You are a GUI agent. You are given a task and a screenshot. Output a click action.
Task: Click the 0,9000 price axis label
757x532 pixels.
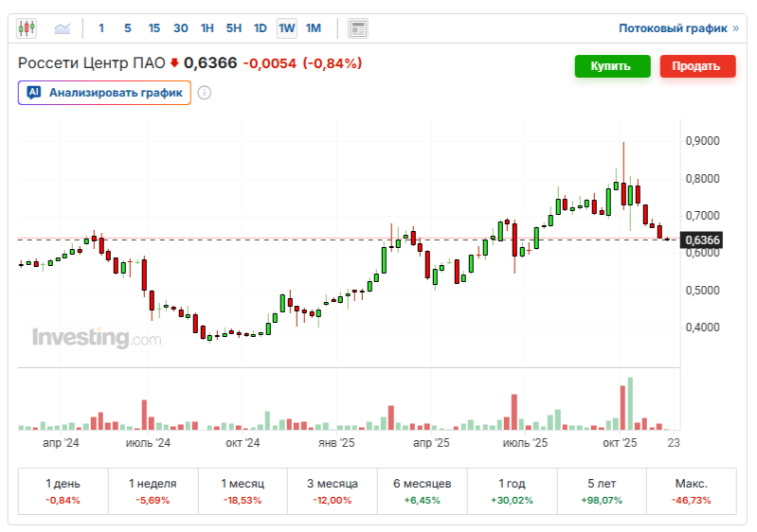[x=702, y=141]
